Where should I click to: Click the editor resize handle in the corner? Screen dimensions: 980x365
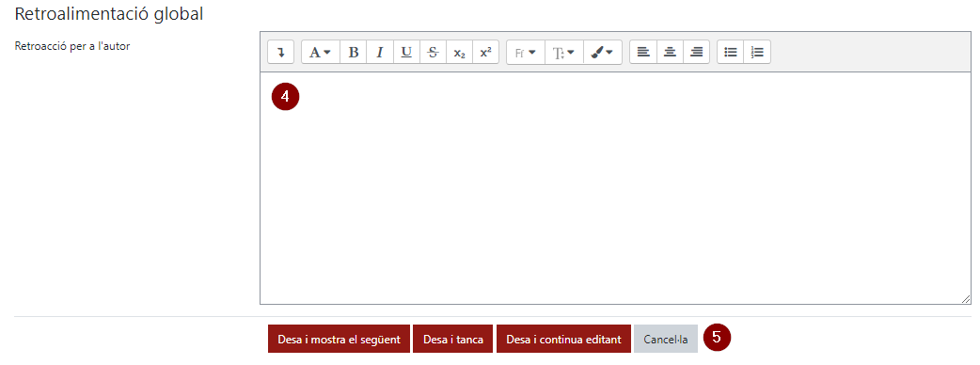pyautogui.click(x=966, y=299)
